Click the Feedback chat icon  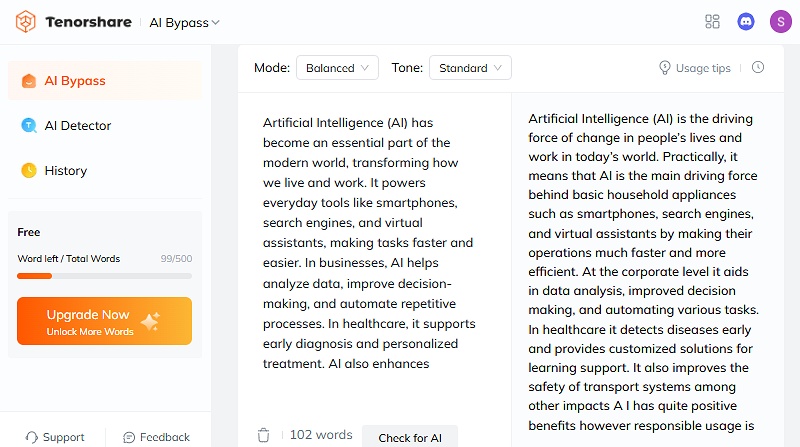click(129, 437)
